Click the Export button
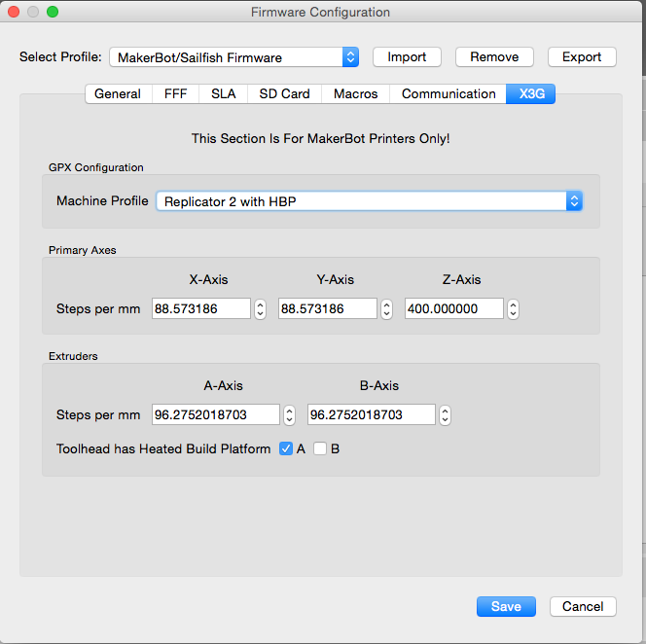 (582, 56)
